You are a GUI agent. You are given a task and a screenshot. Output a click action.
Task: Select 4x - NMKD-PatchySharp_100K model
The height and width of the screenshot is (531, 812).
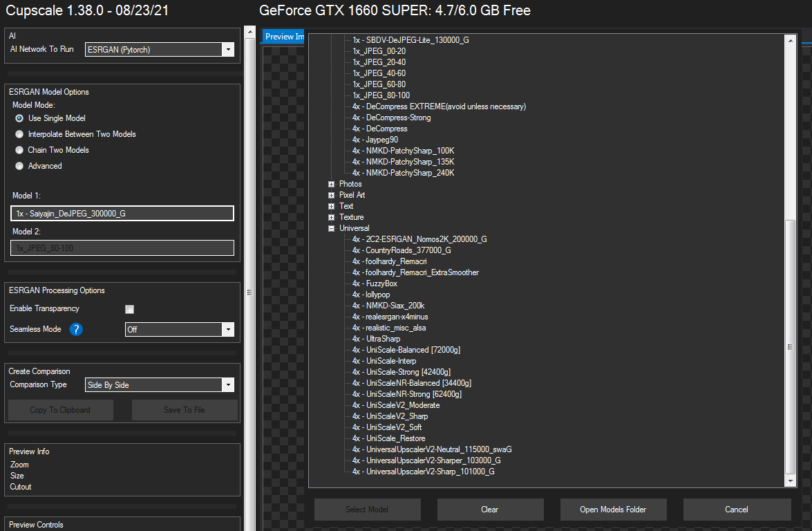pos(404,151)
